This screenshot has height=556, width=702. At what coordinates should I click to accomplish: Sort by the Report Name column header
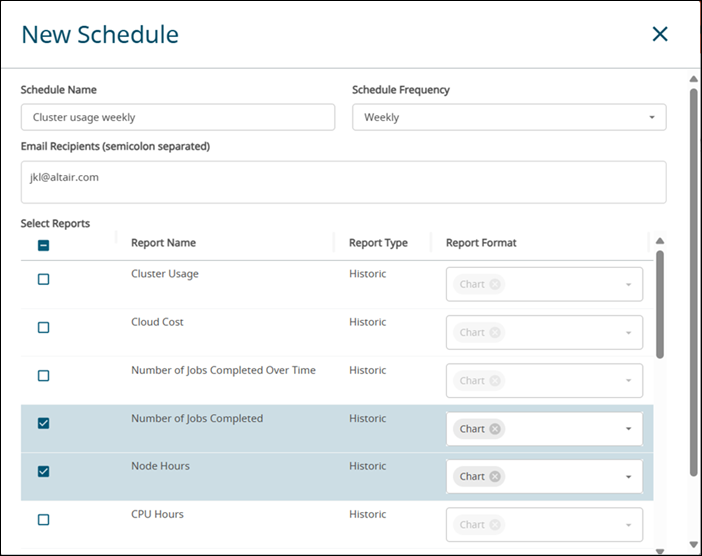[163, 243]
